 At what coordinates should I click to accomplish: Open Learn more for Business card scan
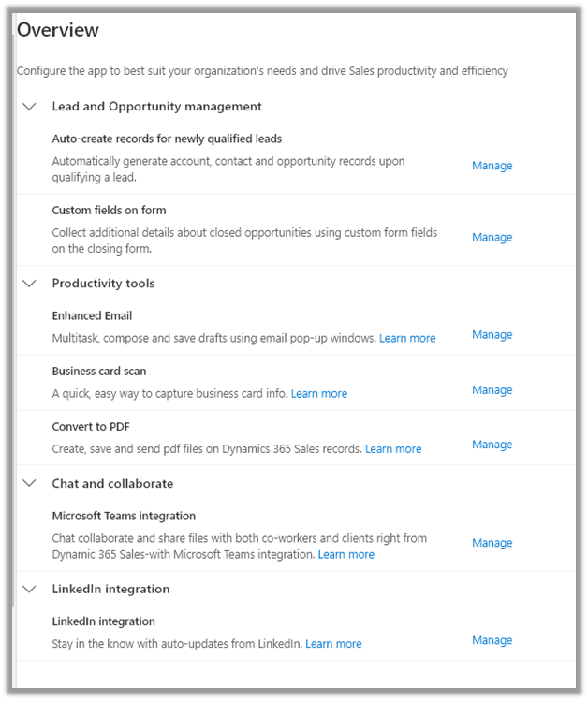318,394
